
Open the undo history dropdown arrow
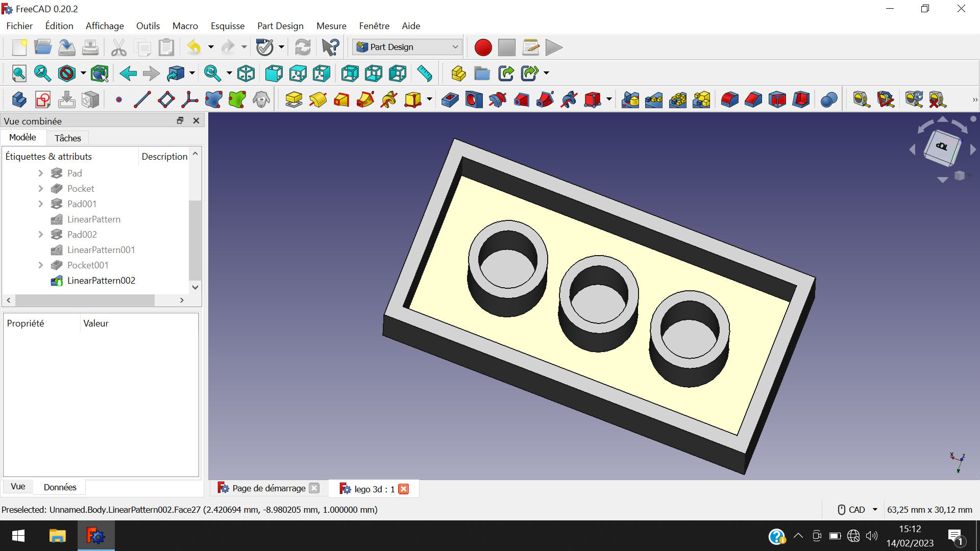211,47
